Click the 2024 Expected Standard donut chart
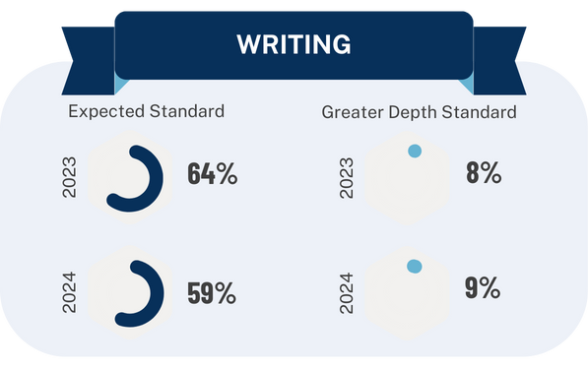588x368 pixels. click(139, 293)
